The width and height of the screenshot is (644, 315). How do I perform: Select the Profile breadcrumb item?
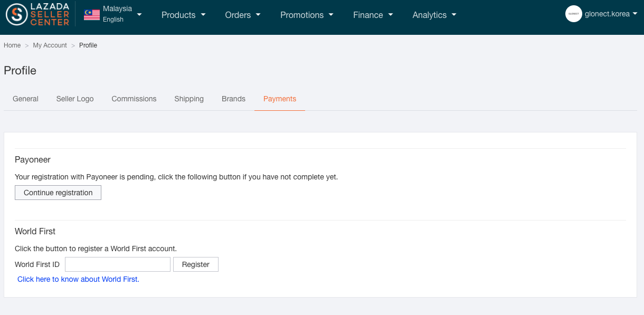(88, 45)
